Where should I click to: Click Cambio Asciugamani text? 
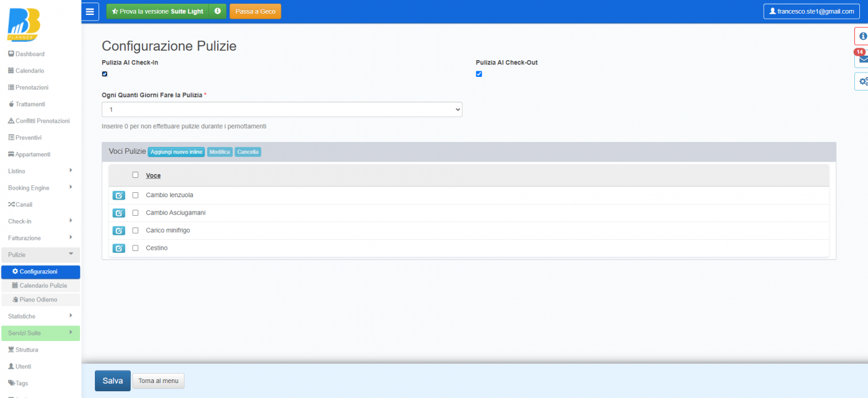[175, 213]
